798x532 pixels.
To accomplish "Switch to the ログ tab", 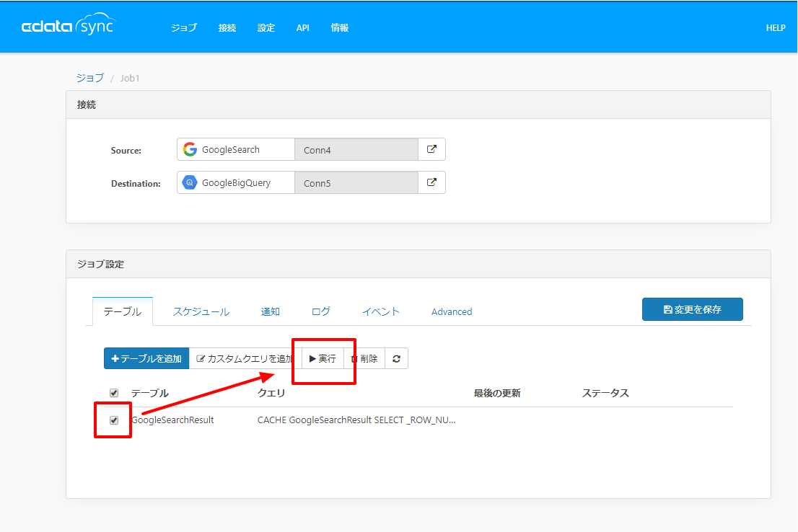I will pos(320,311).
